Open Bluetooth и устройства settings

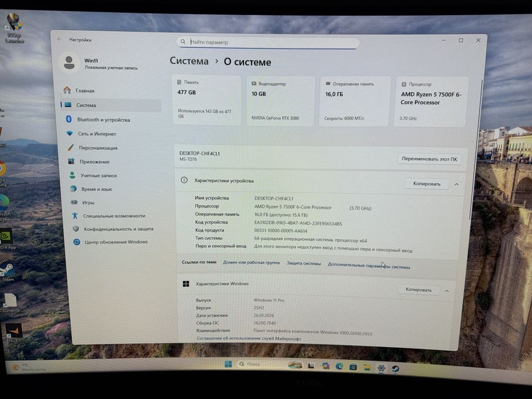tap(112, 120)
